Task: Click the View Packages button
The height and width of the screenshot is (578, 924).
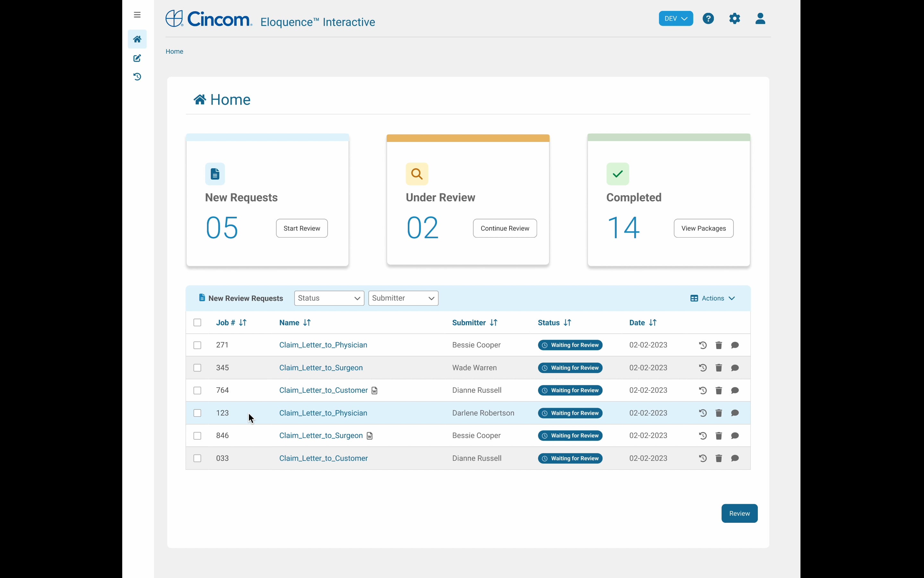Action: tap(703, 228)
